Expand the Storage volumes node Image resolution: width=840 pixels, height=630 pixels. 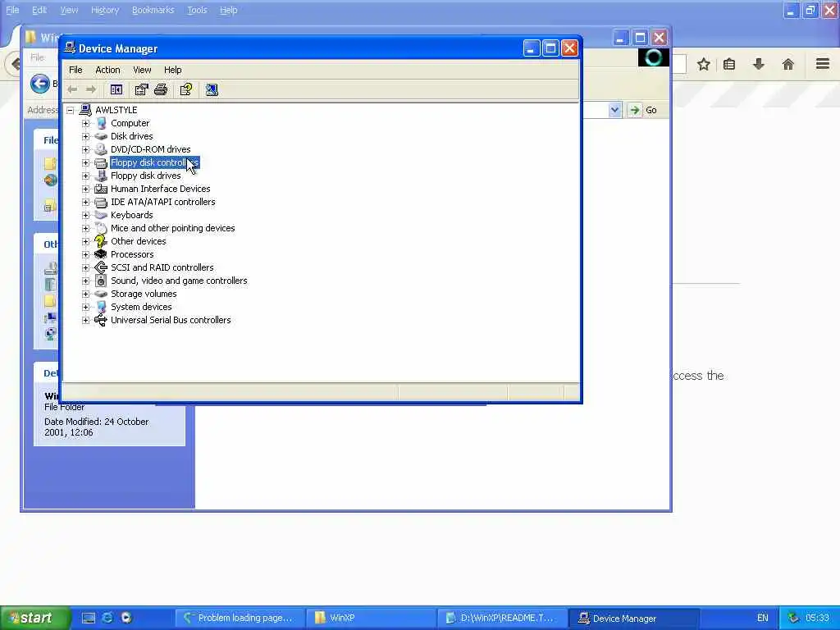click(85, 294)
